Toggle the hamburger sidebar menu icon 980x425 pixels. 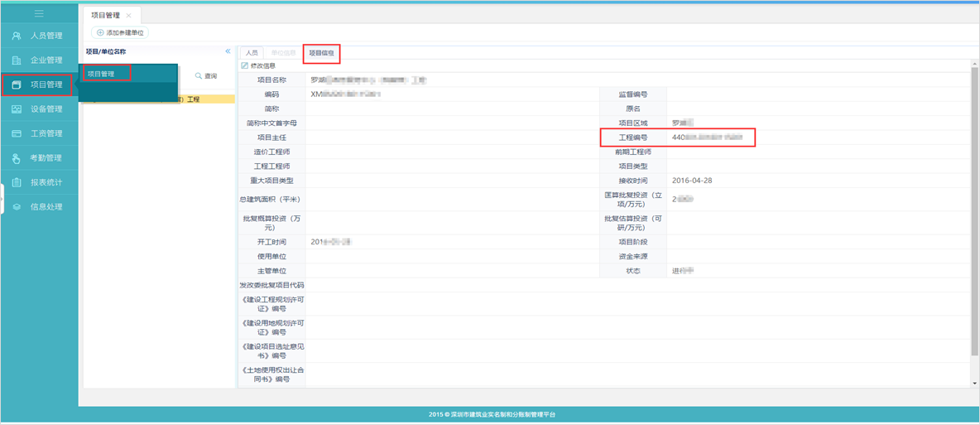pyautogui.click(x=39, y=13)
